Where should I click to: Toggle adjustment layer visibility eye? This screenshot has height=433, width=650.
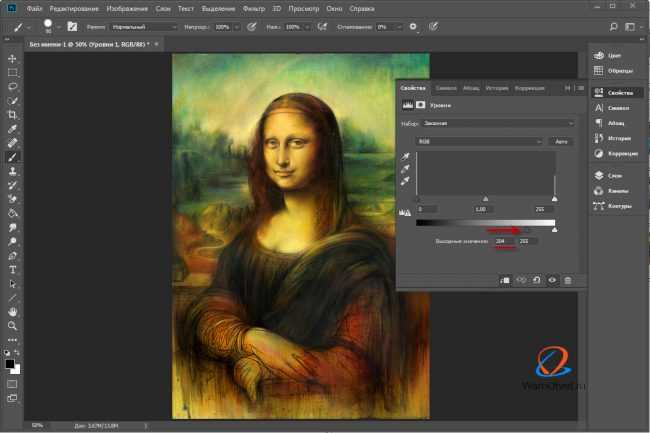pyautogui.click(x=552, y=280)
